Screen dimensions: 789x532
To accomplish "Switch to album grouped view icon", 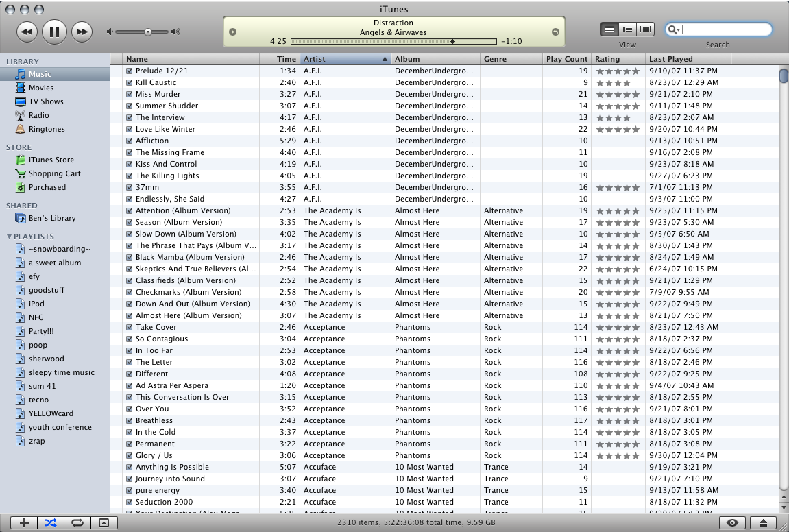I will point(627,29).
